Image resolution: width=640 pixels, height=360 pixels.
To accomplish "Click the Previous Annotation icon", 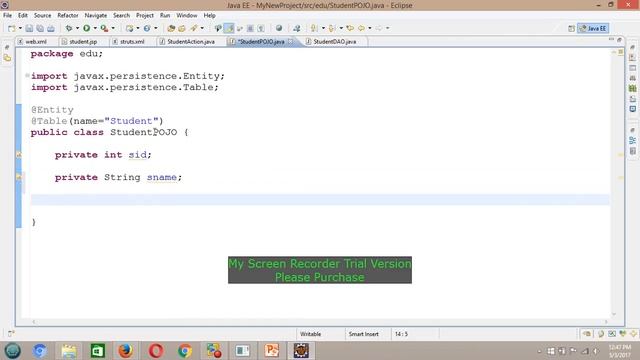I will [x=332, y=28].
